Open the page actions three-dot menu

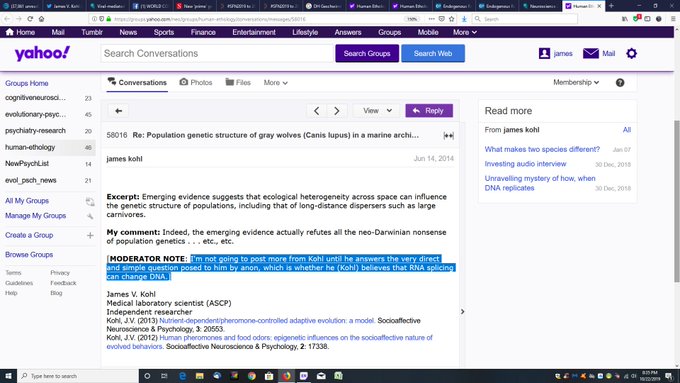[x=431, y=19]
